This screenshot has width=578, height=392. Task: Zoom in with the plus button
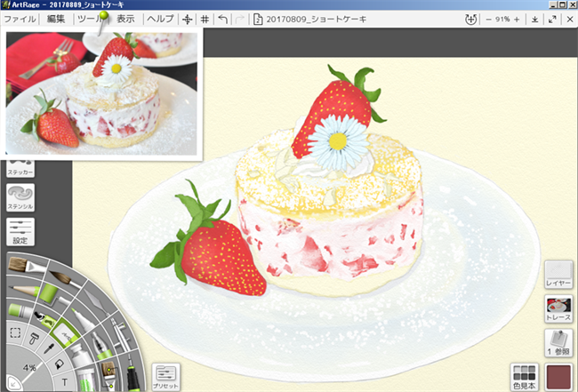tap(517, 20)
